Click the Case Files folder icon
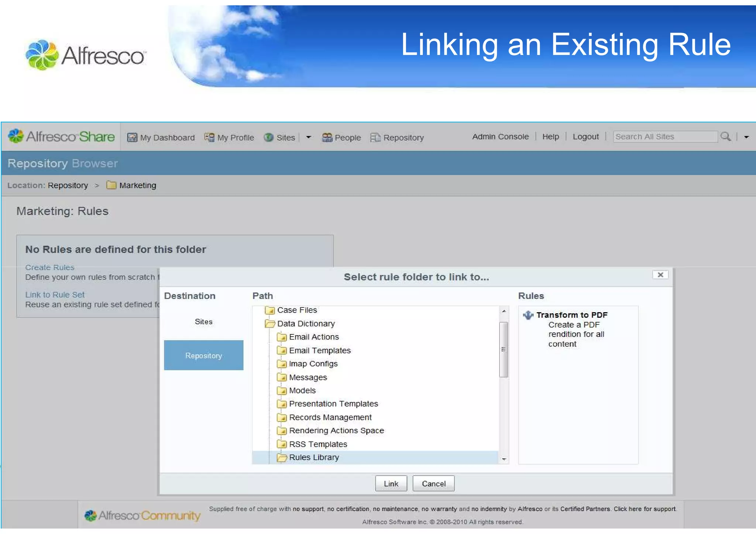Image resolution: width=756 pixels, height=534 pixels. pos(270,310)
